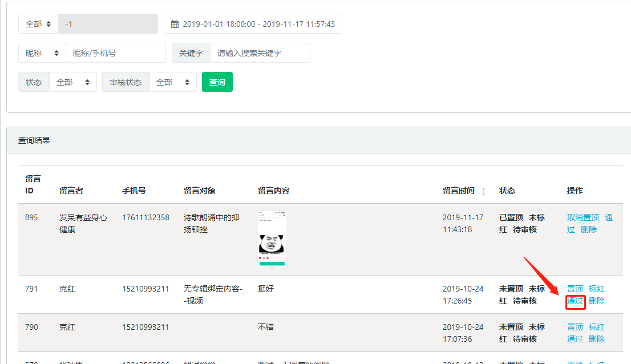Click the disabled -1 input field
This screenshot has height=364, width=631.
108,24
